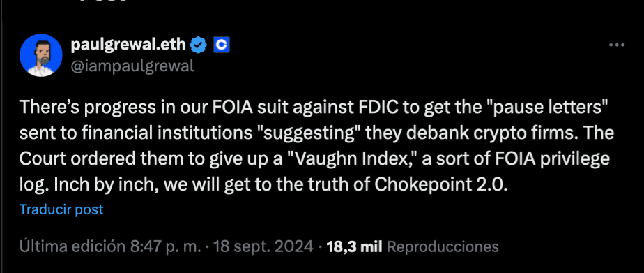
Task: Click the 18 sept. 2024 date
Action: pyautogui.click(x=263, y=246)
